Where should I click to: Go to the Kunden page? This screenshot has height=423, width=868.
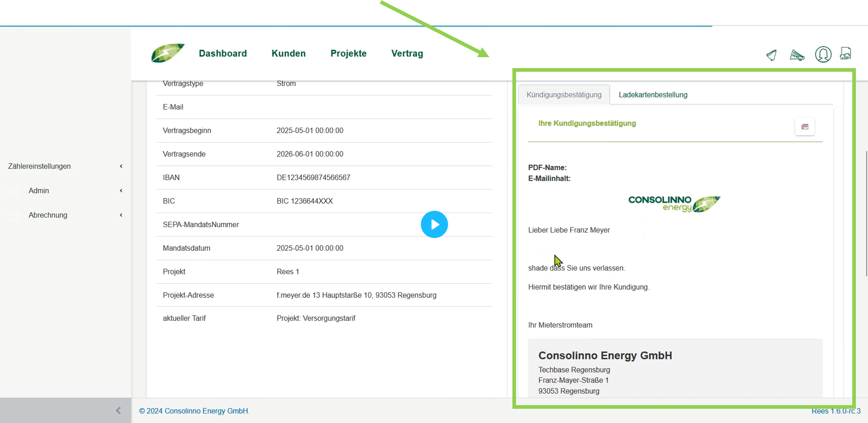pos(289,53)
